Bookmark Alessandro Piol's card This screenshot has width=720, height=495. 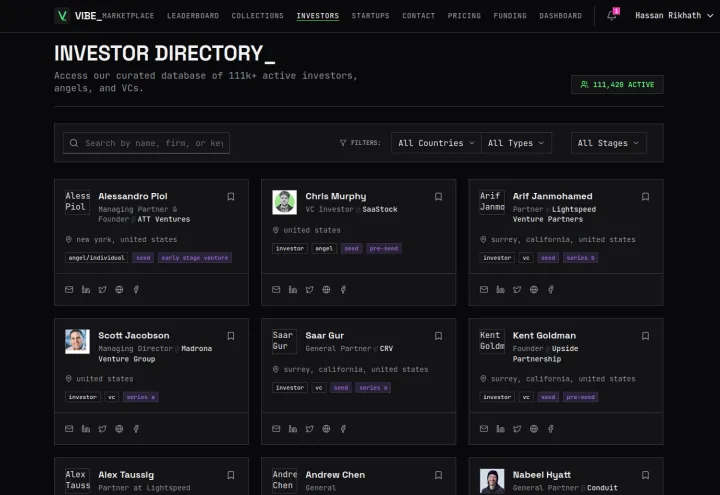tap(231, 197)
